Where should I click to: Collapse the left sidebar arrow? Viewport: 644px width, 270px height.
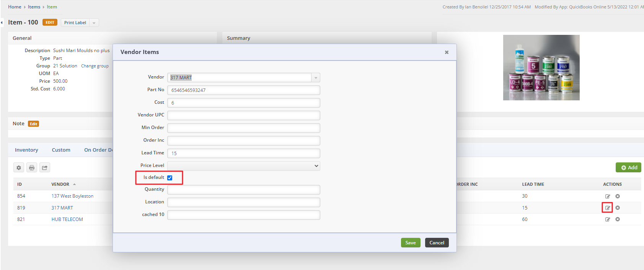[2, 23]
